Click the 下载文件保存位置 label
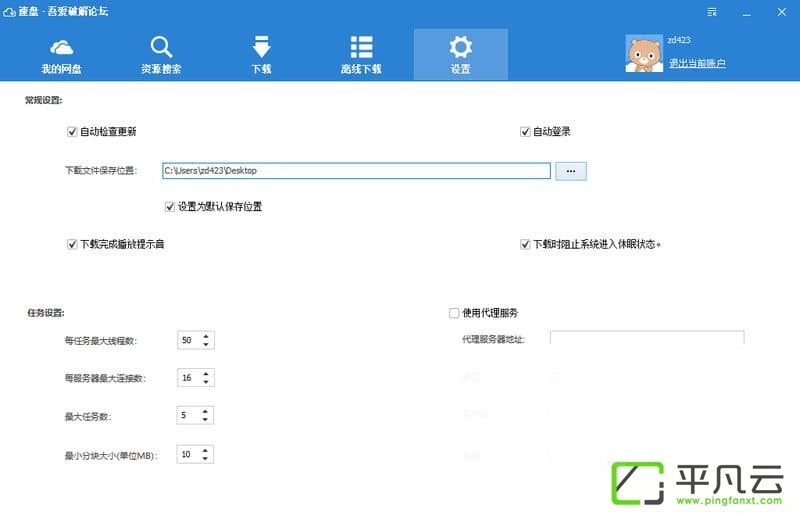Image resolution: width=800 pixels, height=516 pixels. [x=101, y=170]
